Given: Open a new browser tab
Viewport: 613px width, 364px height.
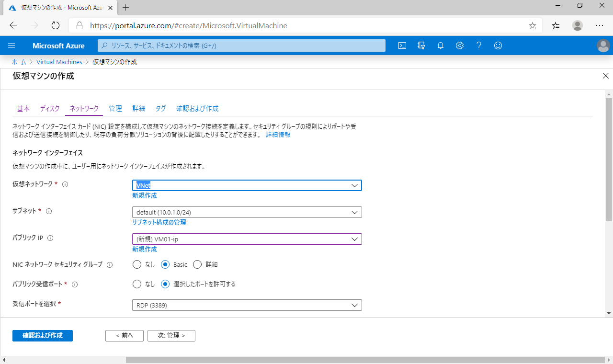Looking at the screenshot, I should 126,8.
